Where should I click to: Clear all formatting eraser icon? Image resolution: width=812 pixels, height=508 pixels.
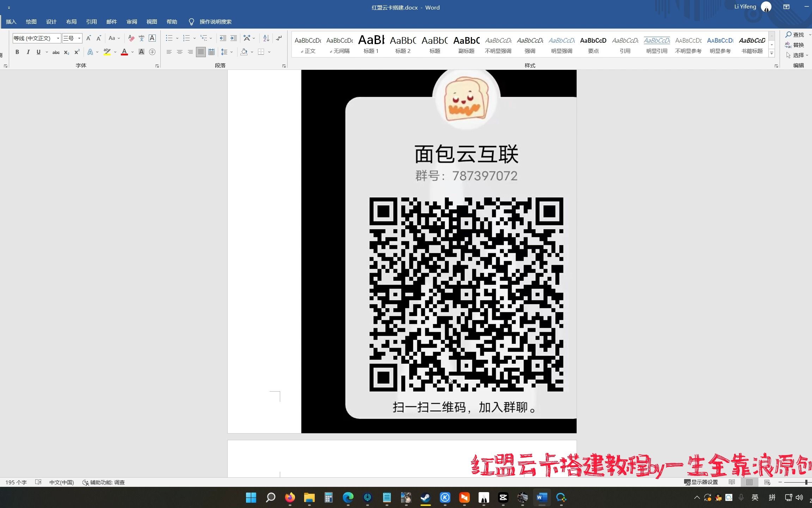pos(131,38)
